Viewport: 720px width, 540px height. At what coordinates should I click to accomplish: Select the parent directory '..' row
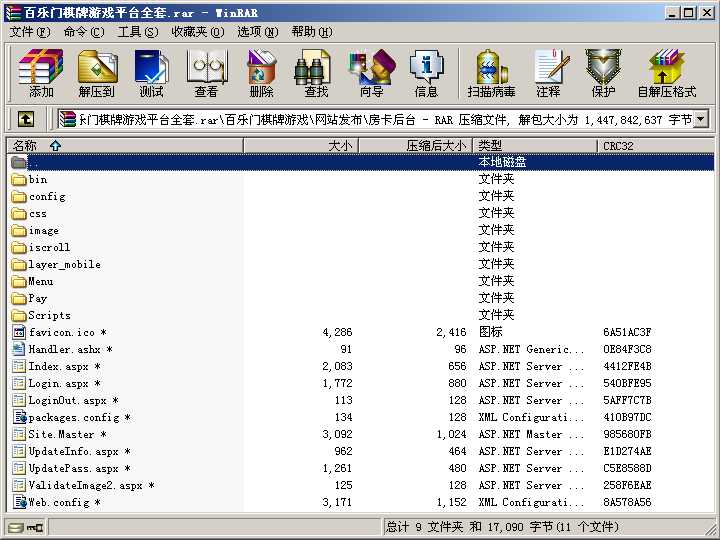[x=361, y=162]
